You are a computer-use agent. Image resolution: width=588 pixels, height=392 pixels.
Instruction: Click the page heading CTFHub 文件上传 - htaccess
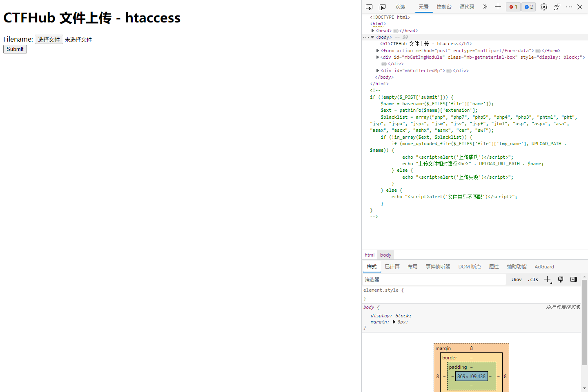(x=92, y=18)
